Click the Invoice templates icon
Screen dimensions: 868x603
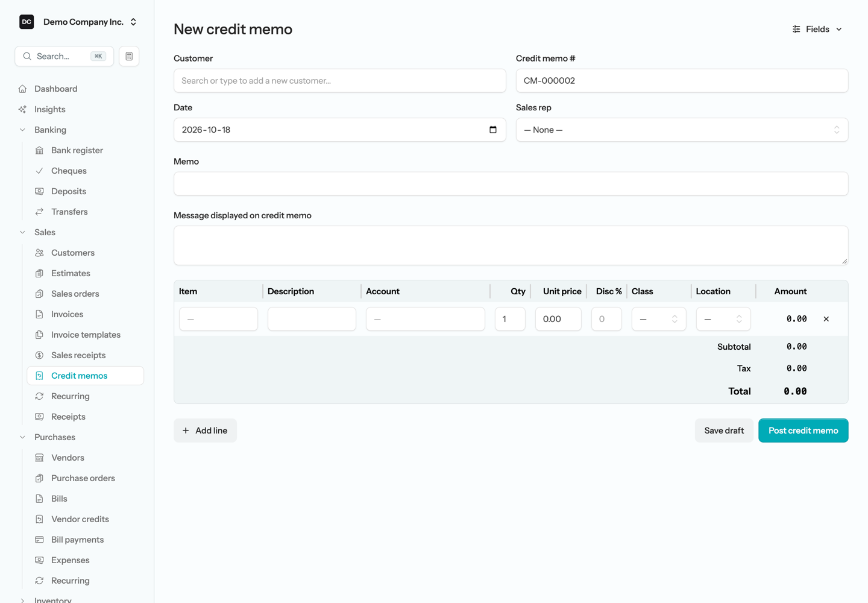tap(39, 335)
